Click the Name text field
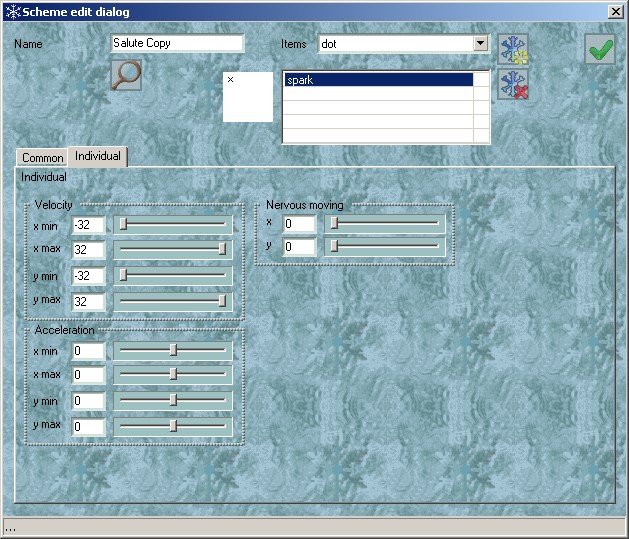 177,44
